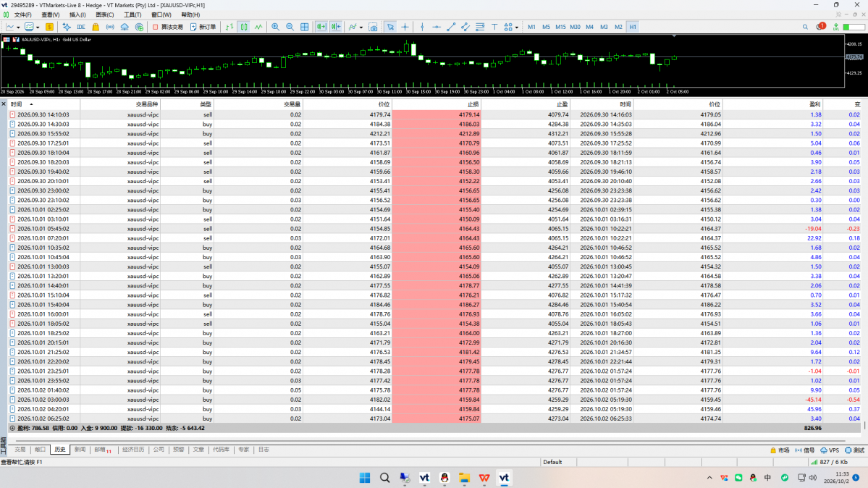
Task: Open the 文件(F) menu
Action: [22, 15]
